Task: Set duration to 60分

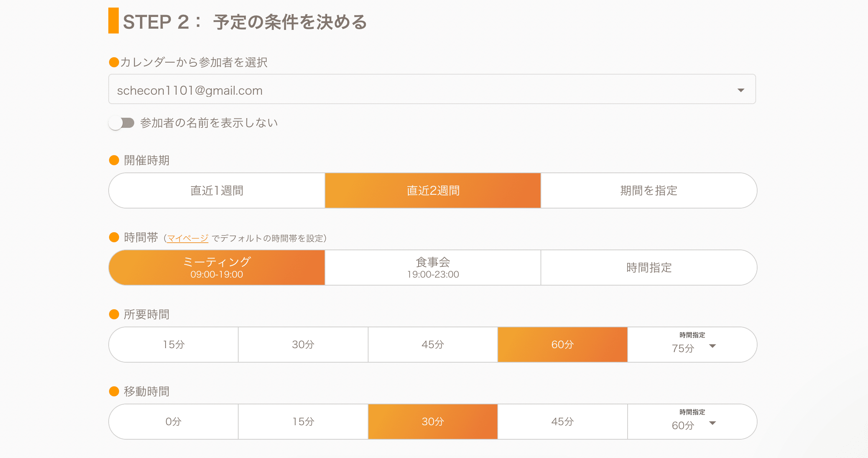Action: click(x=562, y=345)
